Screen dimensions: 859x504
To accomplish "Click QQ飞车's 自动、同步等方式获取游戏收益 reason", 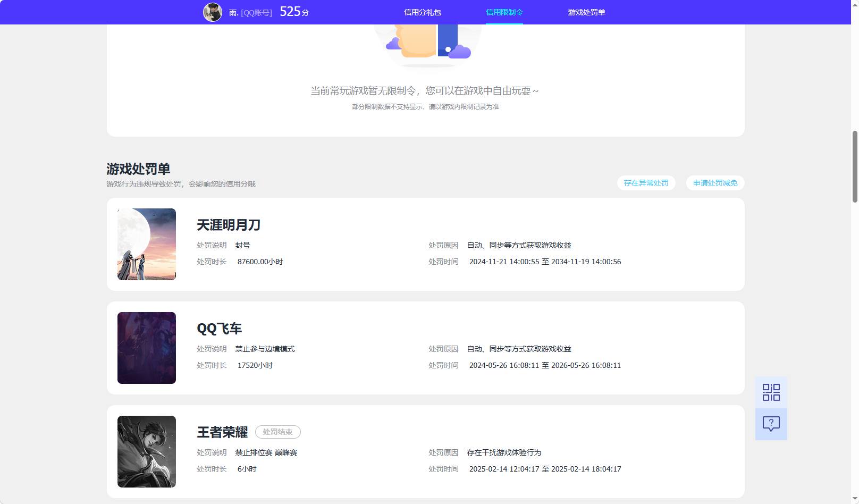I will click(x=519, y=349).
